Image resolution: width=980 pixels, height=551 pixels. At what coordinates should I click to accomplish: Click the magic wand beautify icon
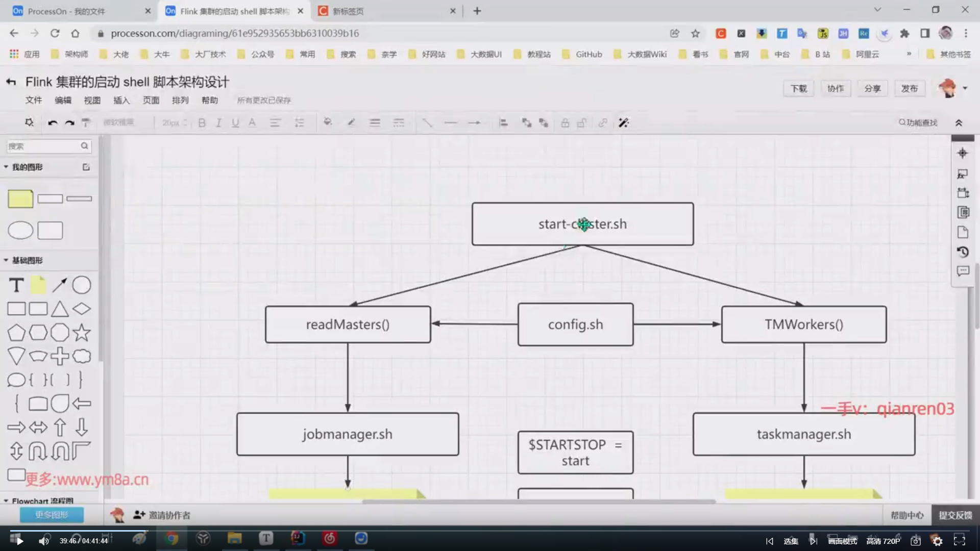(x=623, y=122)
